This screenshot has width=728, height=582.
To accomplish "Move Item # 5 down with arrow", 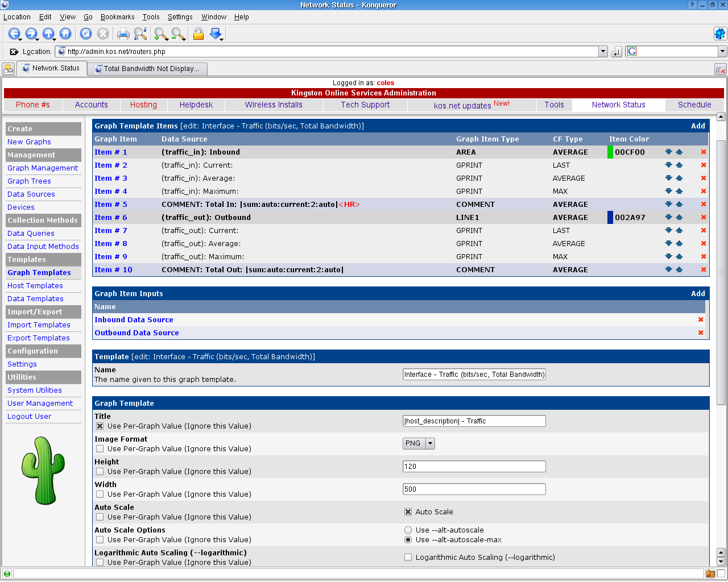I will (x=668, y=204).
